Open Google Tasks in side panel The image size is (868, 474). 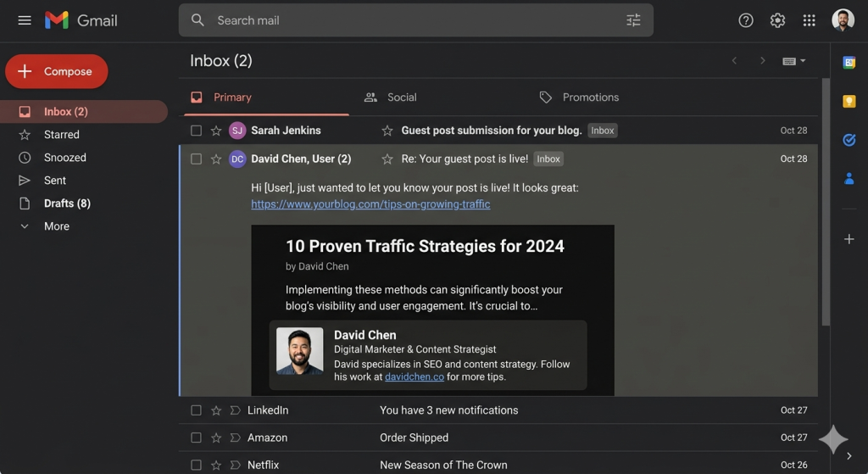tap(849, 140)
